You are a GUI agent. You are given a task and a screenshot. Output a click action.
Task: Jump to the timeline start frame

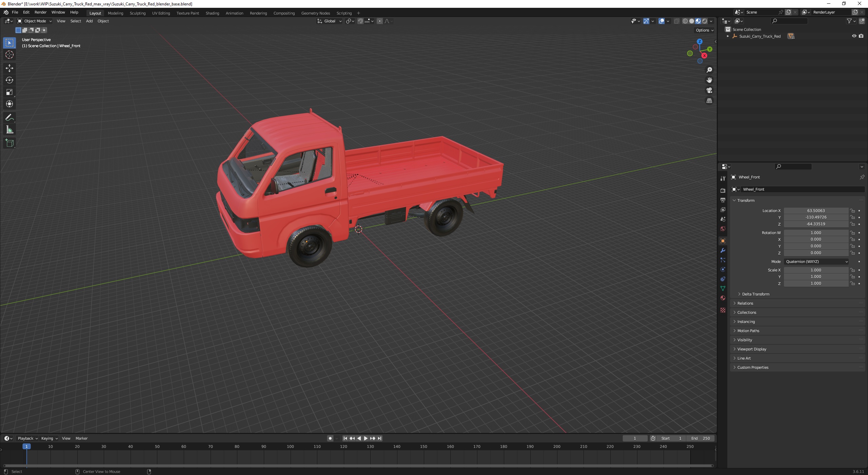click(x=345, y=438)
